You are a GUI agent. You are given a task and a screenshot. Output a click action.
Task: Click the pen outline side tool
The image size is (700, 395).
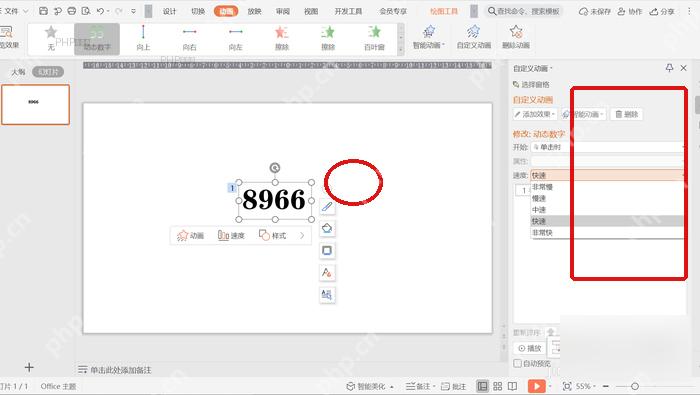point(327,207)
